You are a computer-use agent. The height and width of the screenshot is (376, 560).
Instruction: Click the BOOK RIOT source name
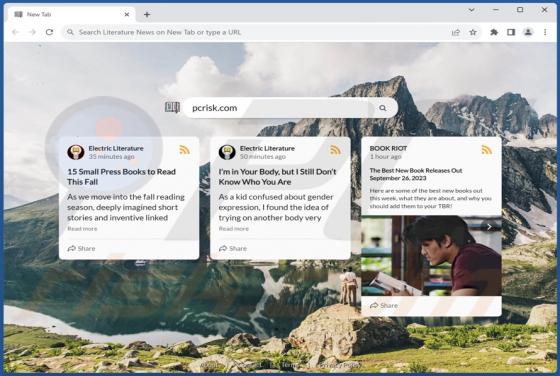click(388, 148)
